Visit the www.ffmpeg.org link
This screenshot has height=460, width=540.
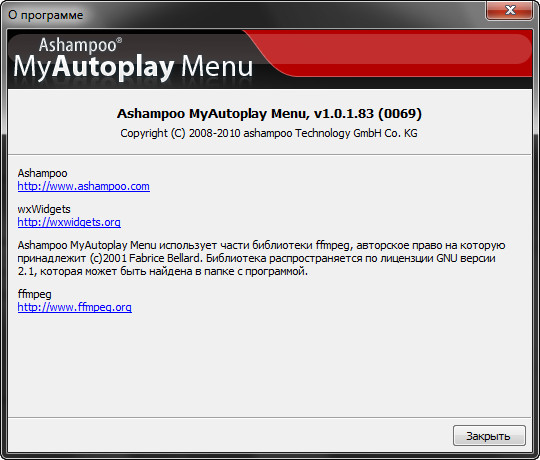pyautogui.click(x=74, y=307)
